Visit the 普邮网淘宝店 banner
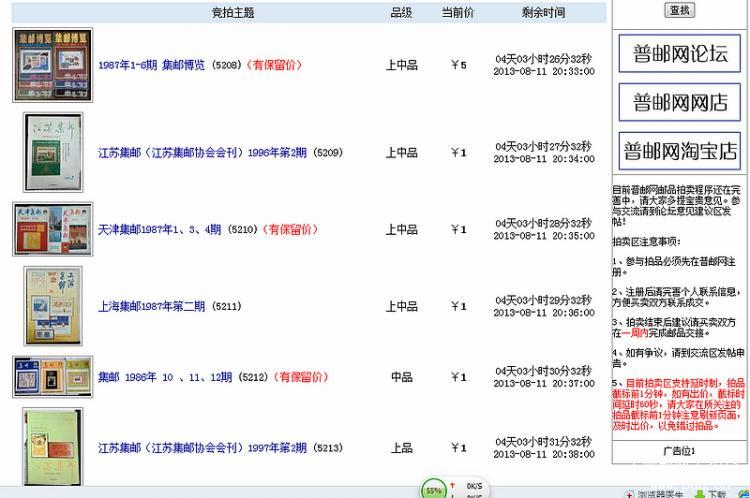Image resolution: width=750 pixels, height=498 pixels. [x=679, y=150]
